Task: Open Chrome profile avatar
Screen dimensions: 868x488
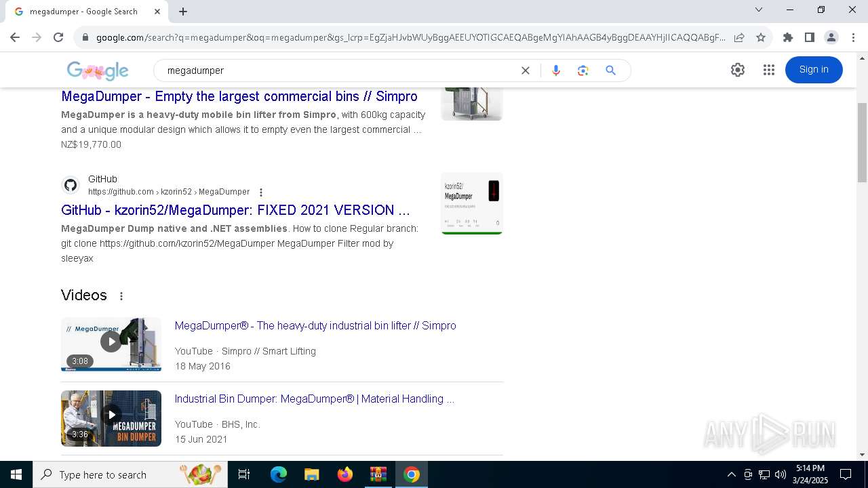Action: [831, 37]
